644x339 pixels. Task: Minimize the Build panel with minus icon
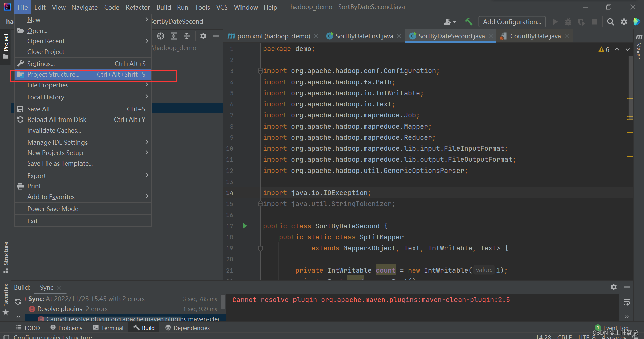(627, 287)
